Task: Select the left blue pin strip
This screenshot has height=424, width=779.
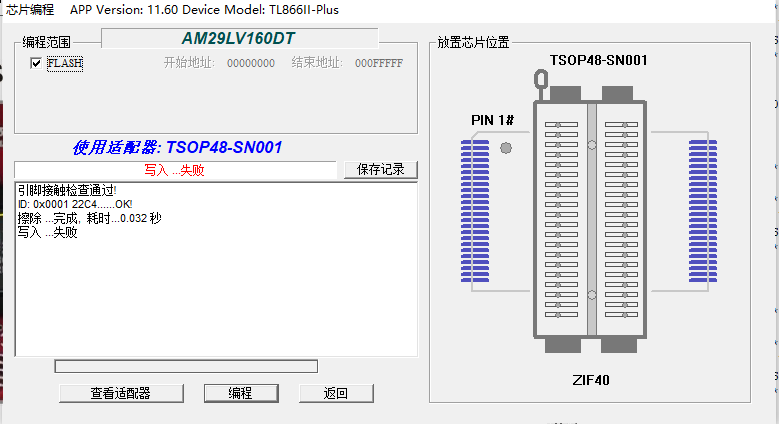Action: pos(474,209)
